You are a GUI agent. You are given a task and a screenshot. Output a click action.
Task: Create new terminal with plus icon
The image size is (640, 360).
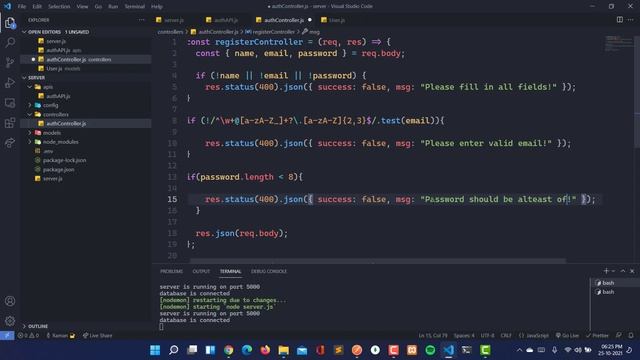[606, 271]
